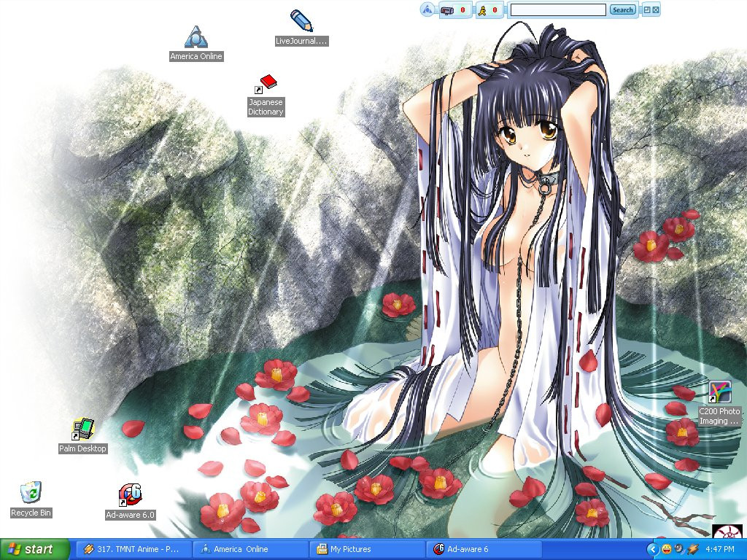Click the taskbar clock showing 4:47 PM

[x=720, y=549]
